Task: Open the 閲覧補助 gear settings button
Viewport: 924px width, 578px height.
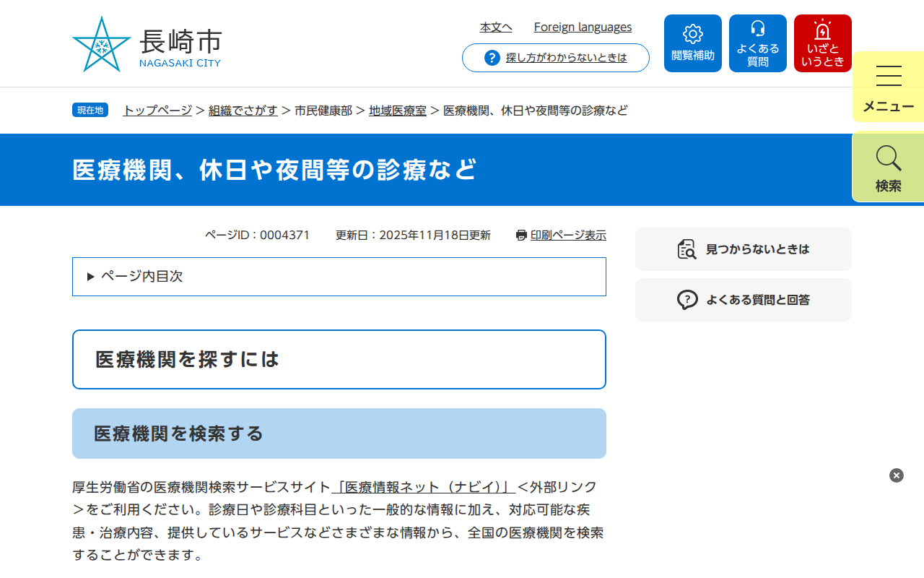Action: (693, 43)
